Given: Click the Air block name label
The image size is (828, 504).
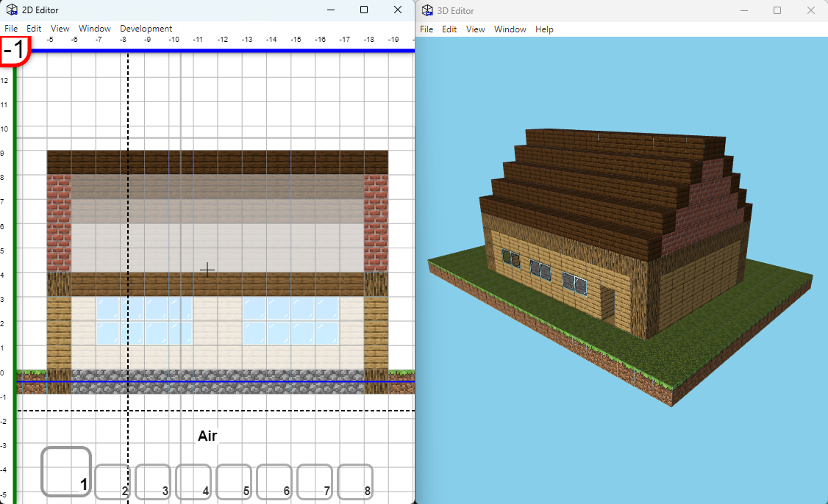Looking at the screenshot, I should (x=206, y=436).
